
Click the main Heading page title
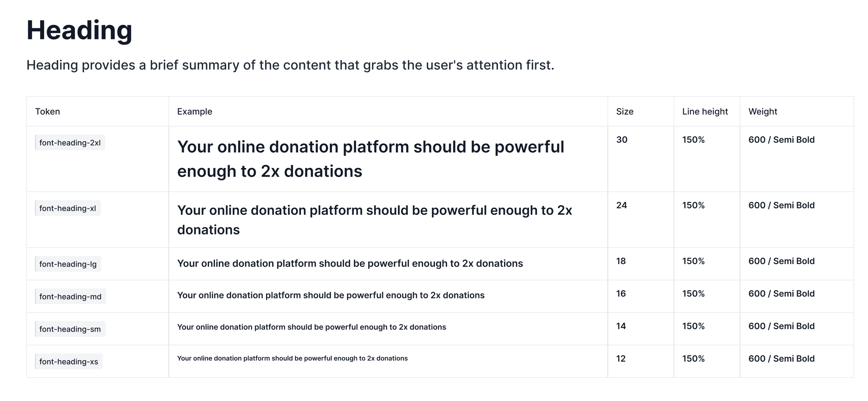click(x=80, y=30)
